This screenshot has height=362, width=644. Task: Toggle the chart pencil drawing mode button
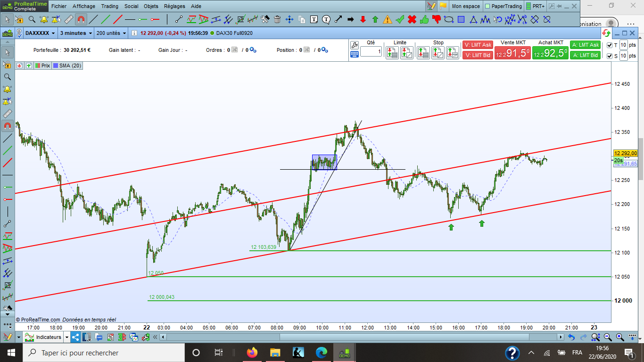pyautogui.click(x=431, y=6)
